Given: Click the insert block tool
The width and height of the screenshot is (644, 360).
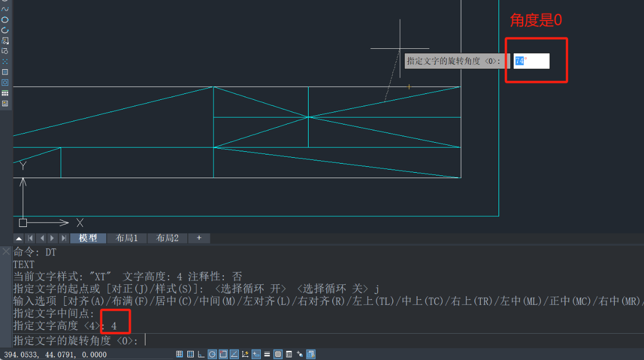Looking at the screenshot, I should click(5, 40).
